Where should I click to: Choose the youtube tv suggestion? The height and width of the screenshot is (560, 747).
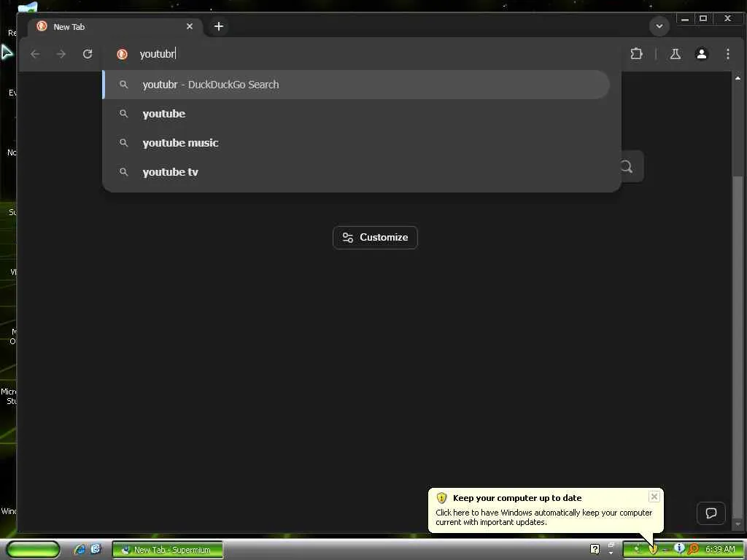click(356, 172)
